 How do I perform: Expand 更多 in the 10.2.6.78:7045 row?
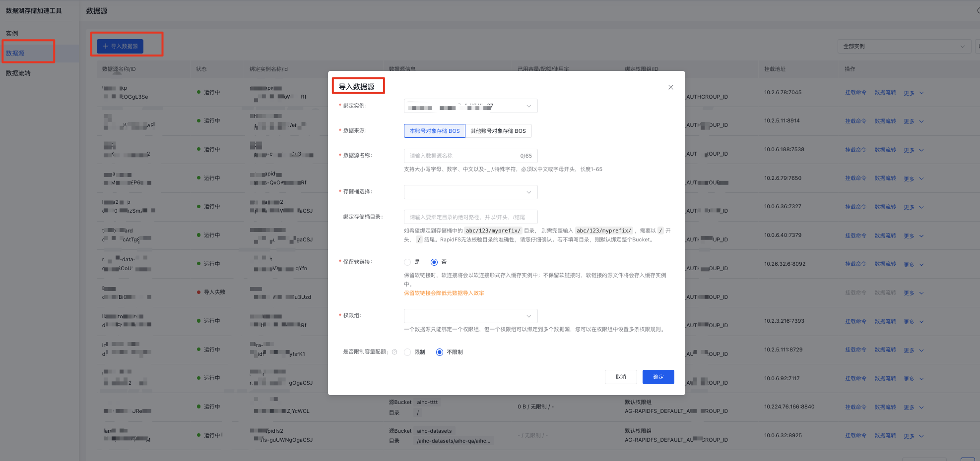click(914, 93)
